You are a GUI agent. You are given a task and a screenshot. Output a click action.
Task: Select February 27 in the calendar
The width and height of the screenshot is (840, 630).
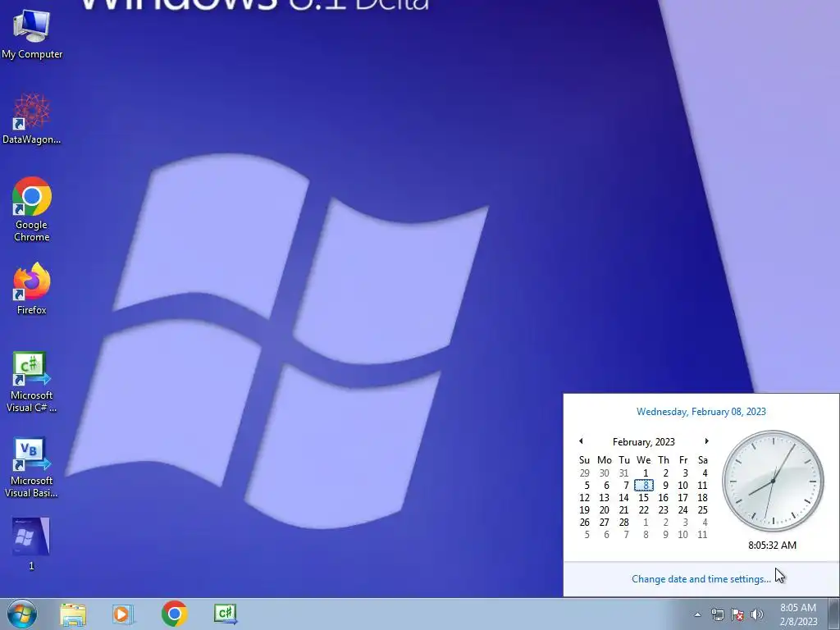tap(605, 523)
